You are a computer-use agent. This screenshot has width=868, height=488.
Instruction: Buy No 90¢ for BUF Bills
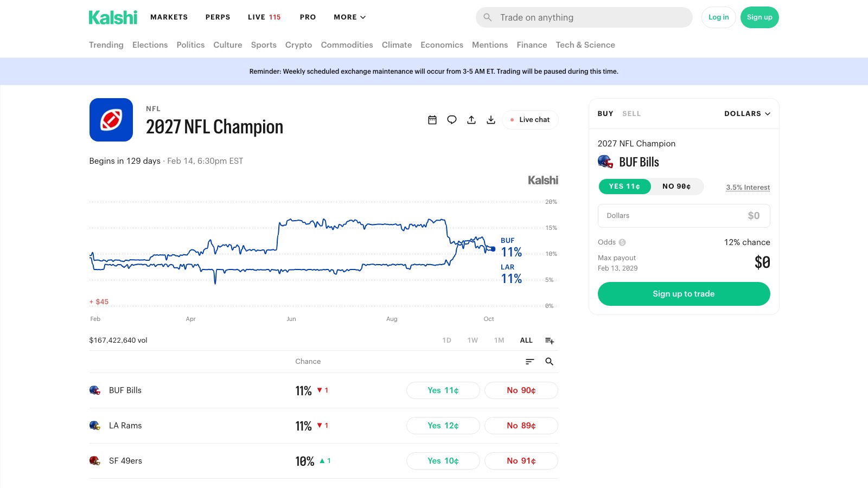[521, 390]
